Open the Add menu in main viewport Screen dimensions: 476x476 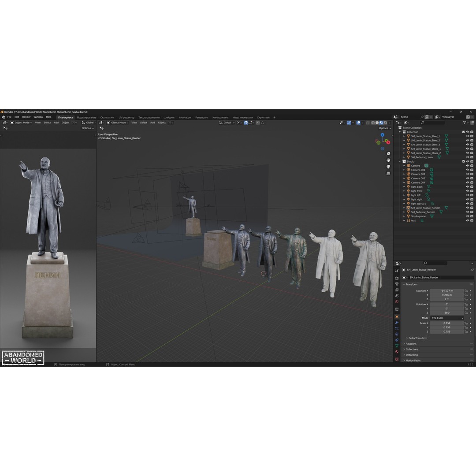click(x=152, y=123)
